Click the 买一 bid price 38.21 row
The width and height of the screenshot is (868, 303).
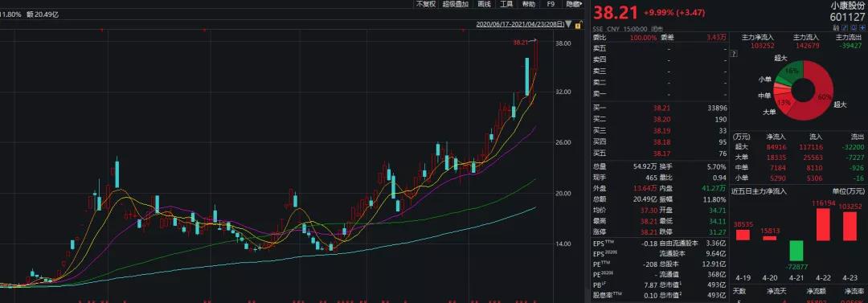[660, 108]
